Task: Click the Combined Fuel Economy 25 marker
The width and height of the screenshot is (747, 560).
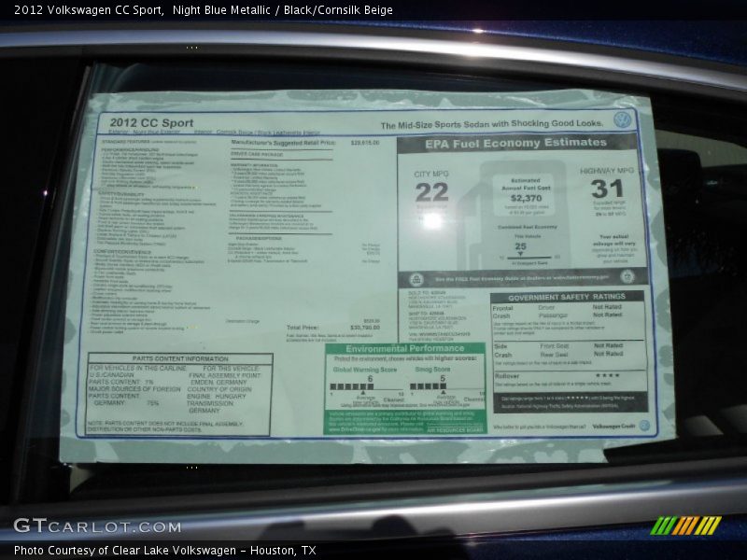Action: [x=520, y=249]
